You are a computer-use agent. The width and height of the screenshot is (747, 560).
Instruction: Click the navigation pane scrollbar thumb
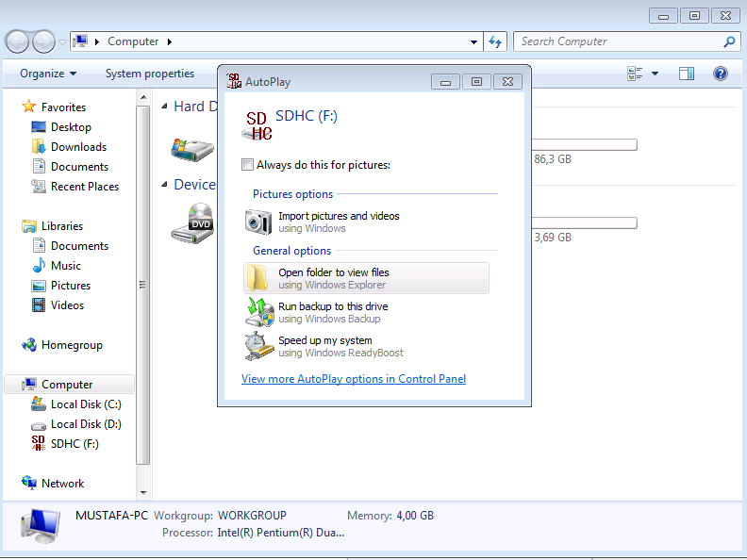pos(143,285)
